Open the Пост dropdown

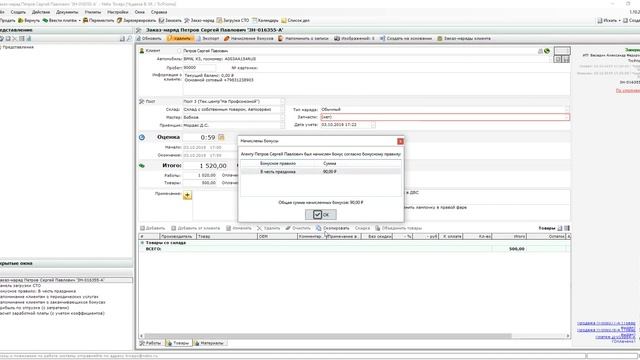tap(282, 101)
